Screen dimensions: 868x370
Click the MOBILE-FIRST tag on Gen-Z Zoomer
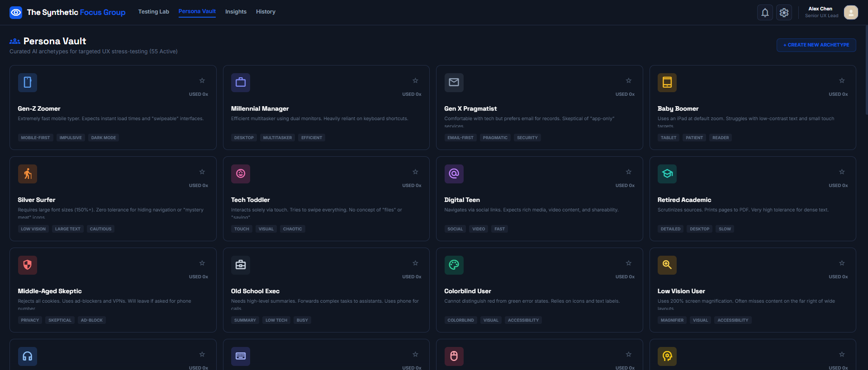(x=35, y=138)
